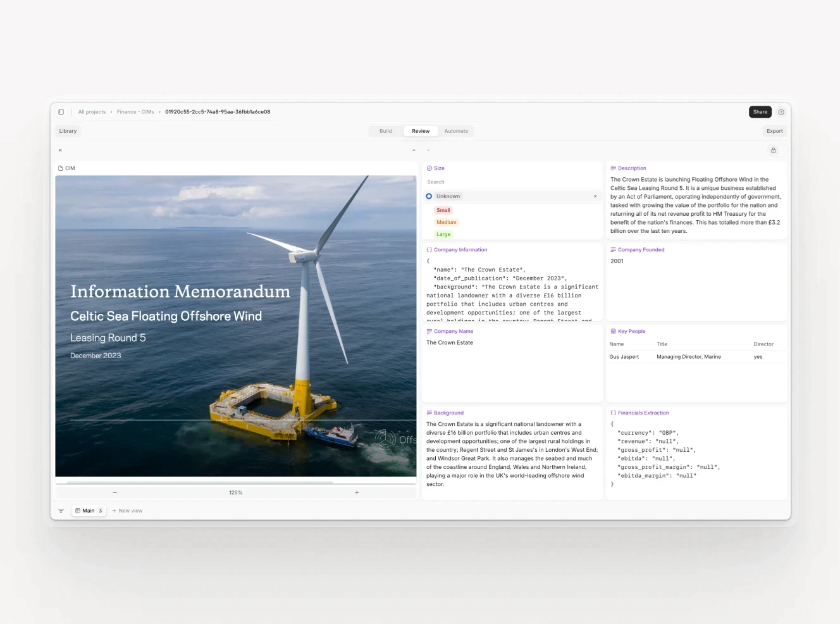Screen dimensions: 840x624
Task: Click the currency GBP JSON line
Action: 648,433
